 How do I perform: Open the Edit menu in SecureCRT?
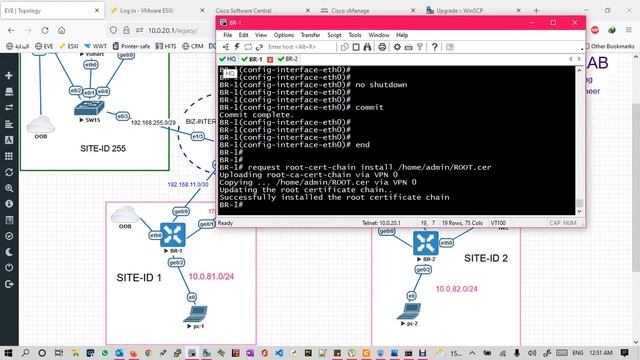point(243,35)
